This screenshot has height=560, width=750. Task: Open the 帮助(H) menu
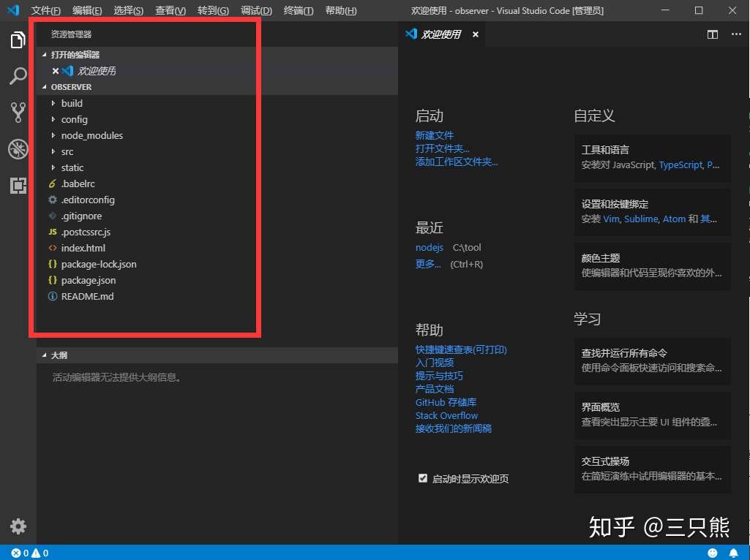341,10
